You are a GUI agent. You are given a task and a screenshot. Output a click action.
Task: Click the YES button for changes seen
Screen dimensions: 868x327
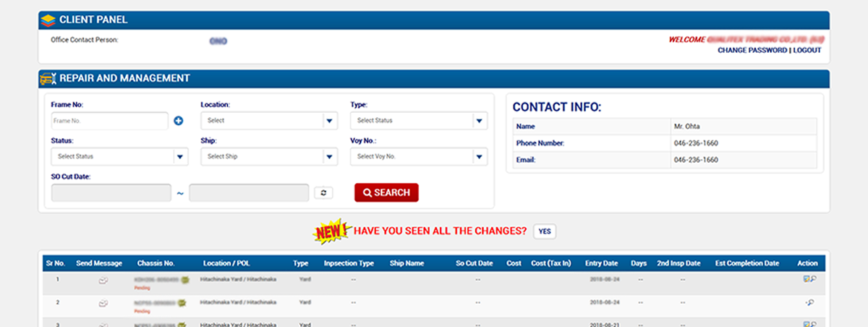tap(545, 232)
